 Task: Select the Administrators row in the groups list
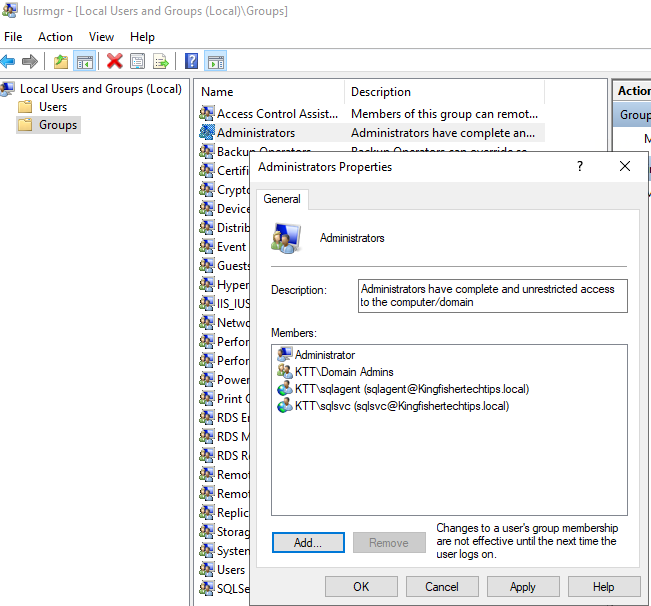371,132
